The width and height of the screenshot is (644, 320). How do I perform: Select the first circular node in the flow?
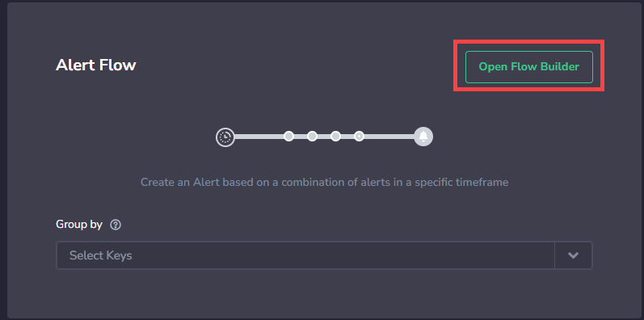[x=288, y=136]
